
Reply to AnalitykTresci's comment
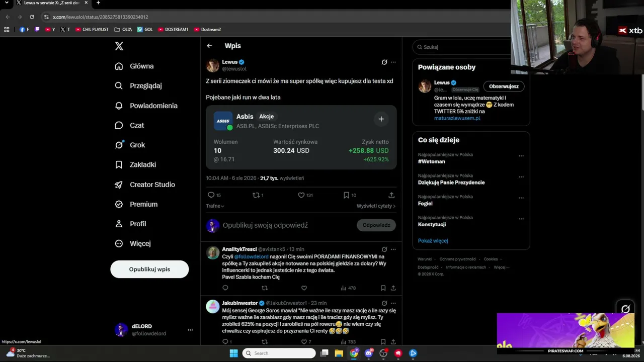[x=225, y=288]
